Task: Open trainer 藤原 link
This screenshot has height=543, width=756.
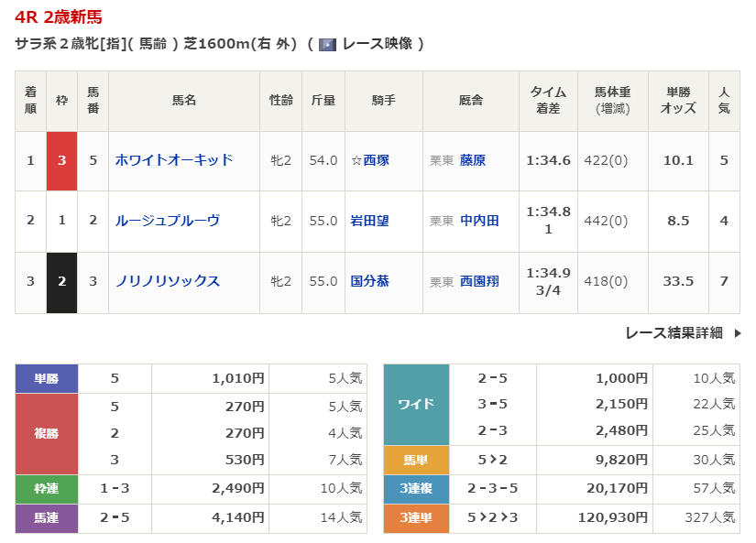Action: tap(473, 160)
